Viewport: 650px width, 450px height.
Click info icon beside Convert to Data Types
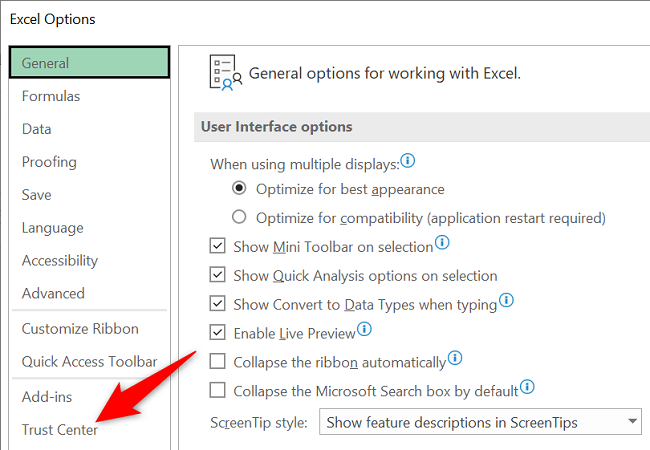[x=506, y=300]
